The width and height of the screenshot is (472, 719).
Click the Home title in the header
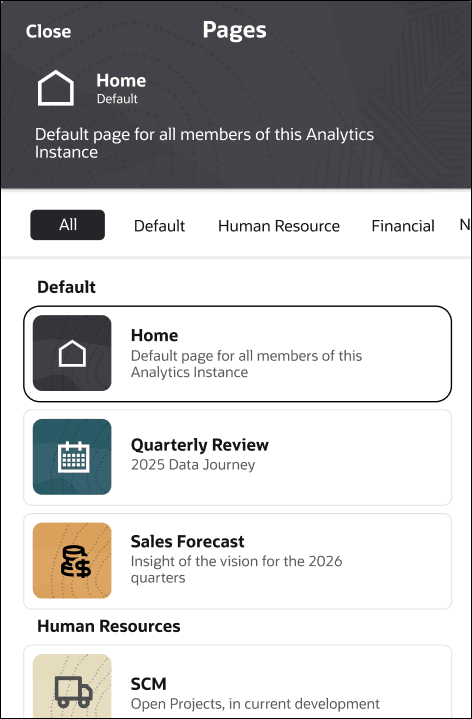(x=121, y=80)
